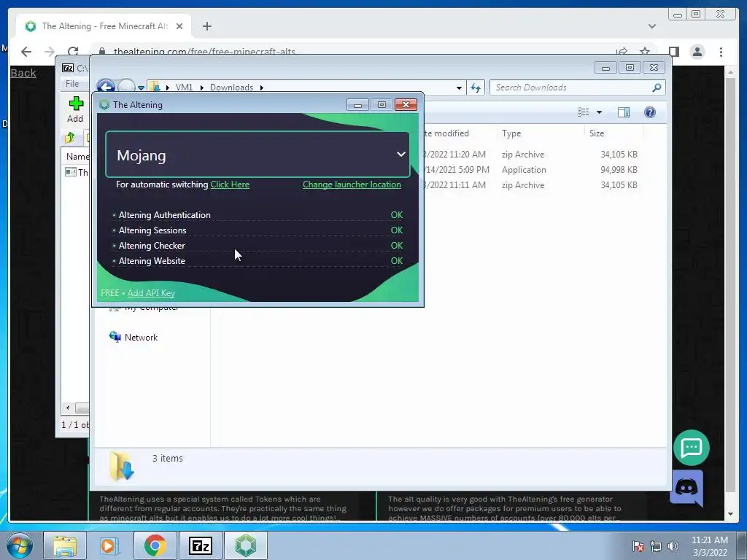Select the Network item in navigation pane
747x560 pixels.
point(133,337)
